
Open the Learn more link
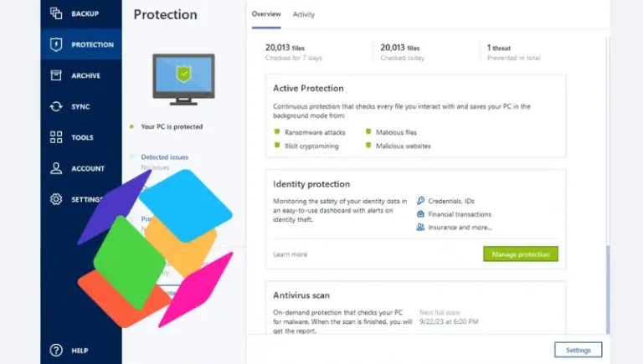tap(290, 254)
